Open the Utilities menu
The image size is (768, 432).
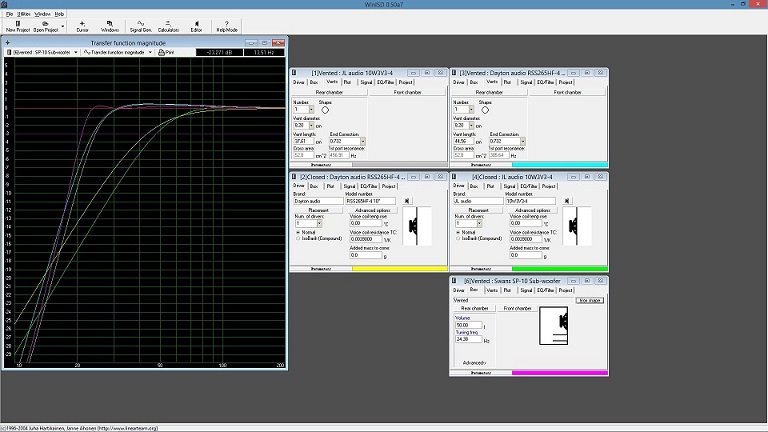pos(24,14)
